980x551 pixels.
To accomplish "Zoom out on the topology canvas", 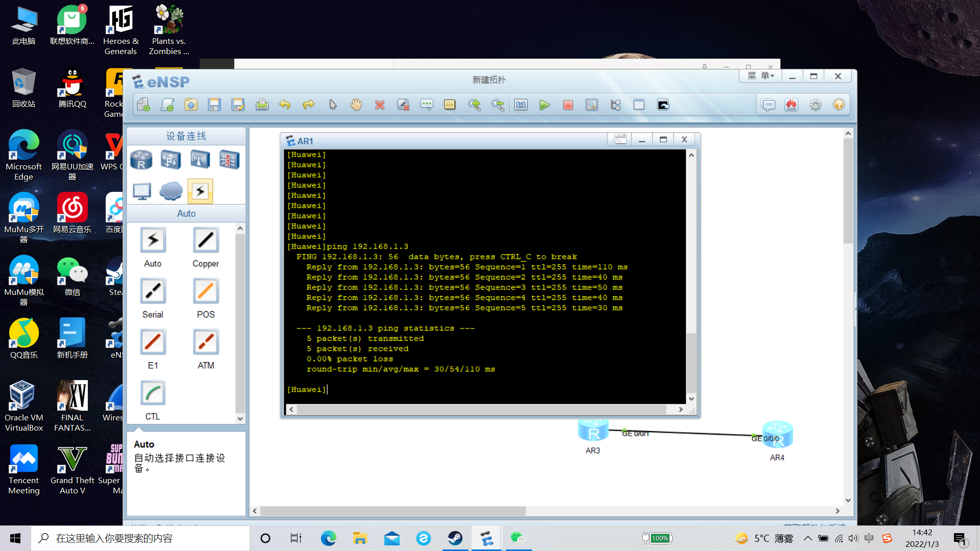I will tap(498, 105).
